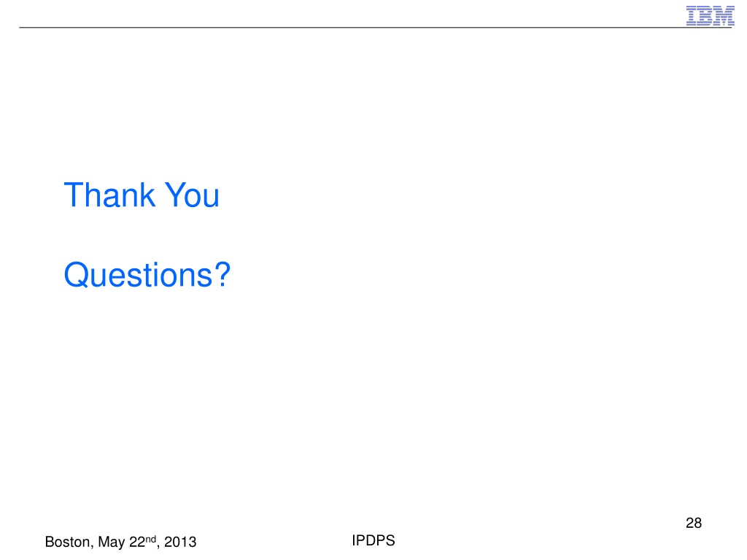Click the superscript "nd" in the date
The image size is (747, 560).
(x=150, y=539)
